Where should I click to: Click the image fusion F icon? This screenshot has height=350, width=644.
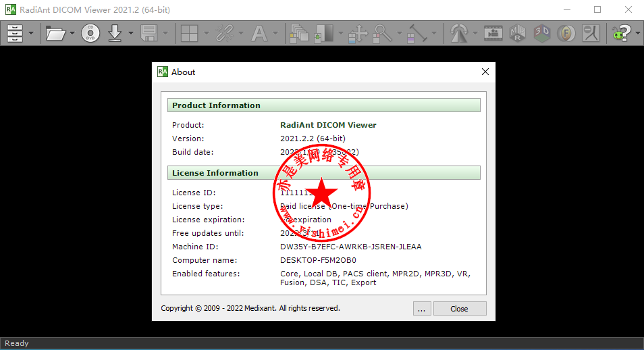click(x=566, y=33)
